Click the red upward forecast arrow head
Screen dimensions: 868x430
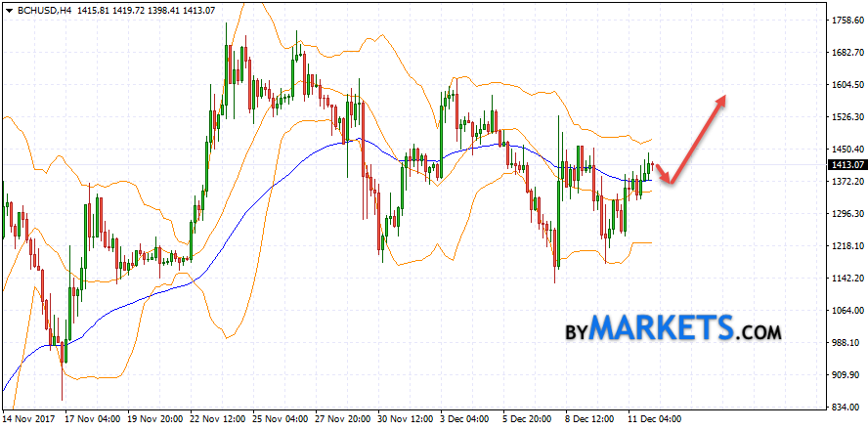[721, 98]
